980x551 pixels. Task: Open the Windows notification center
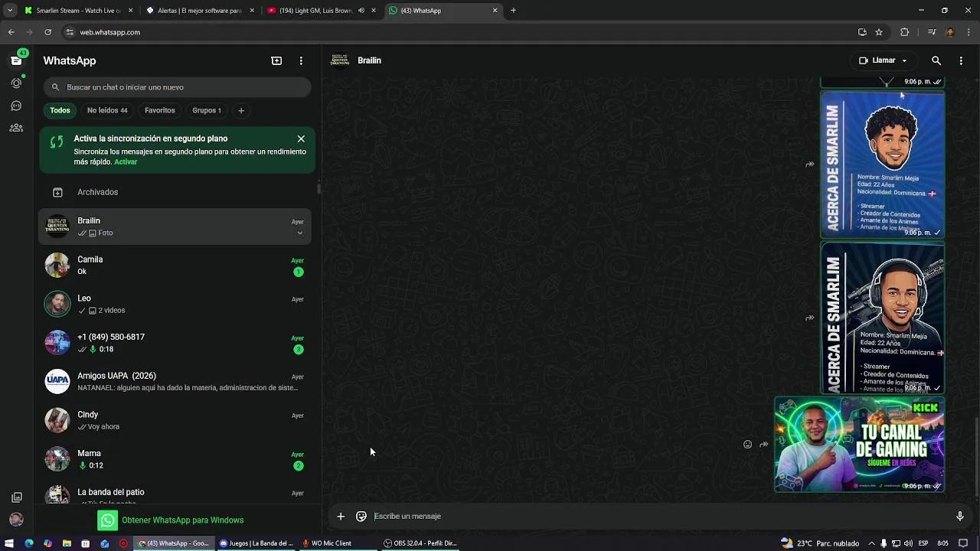963,543
